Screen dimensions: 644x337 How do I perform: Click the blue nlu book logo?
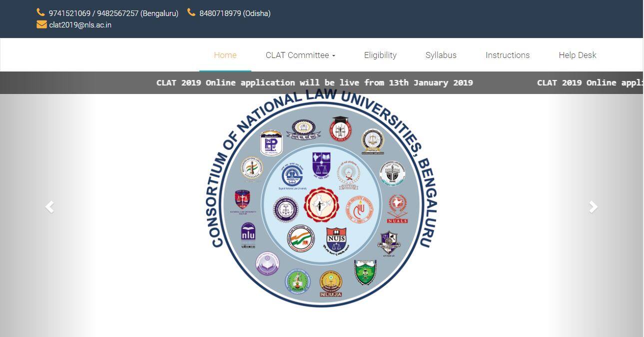[x=248, y=235]
